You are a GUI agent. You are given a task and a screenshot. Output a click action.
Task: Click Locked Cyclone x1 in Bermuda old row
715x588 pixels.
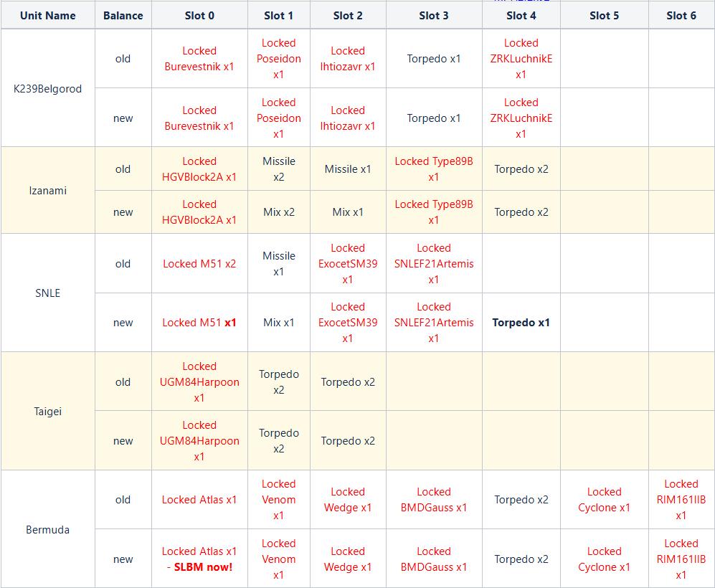604,500
